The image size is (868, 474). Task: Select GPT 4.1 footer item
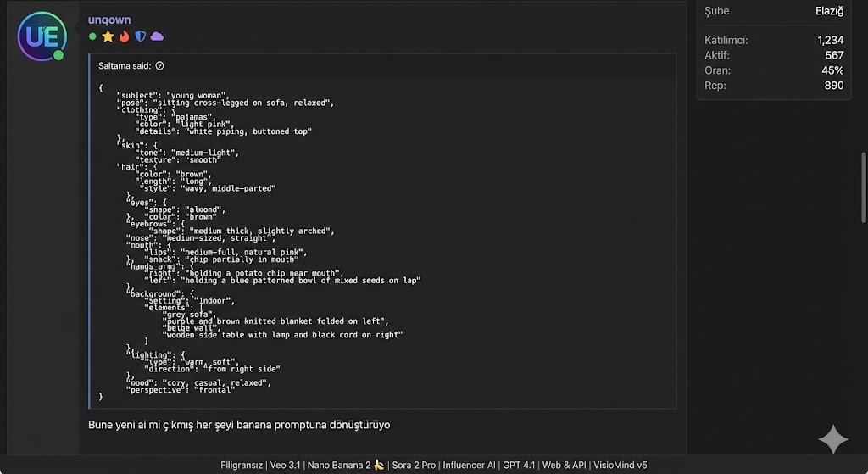click(519, 466)
